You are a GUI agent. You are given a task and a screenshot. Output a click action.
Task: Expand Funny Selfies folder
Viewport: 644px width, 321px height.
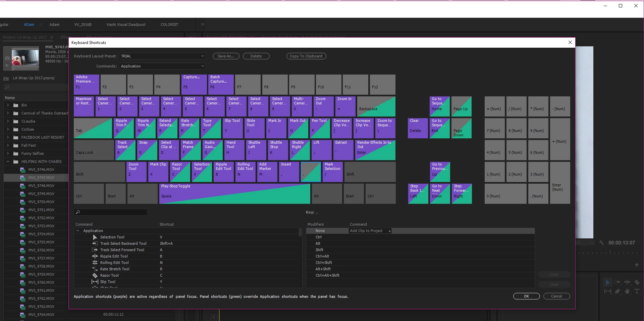pyautogui.click(x=8, y=153)
